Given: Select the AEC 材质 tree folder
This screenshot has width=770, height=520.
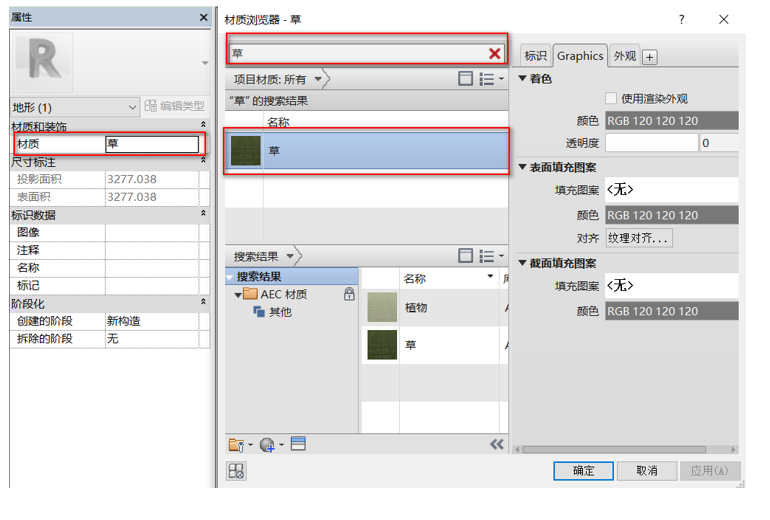Looking at the screenshot, I should (x=283, y=294).
